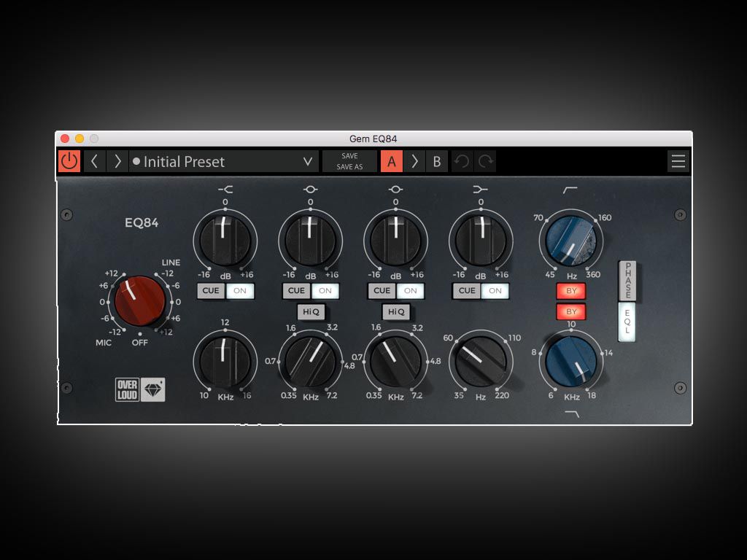Open the hamburger menu
The image size is (747, 560).
[x=678, y=161]
